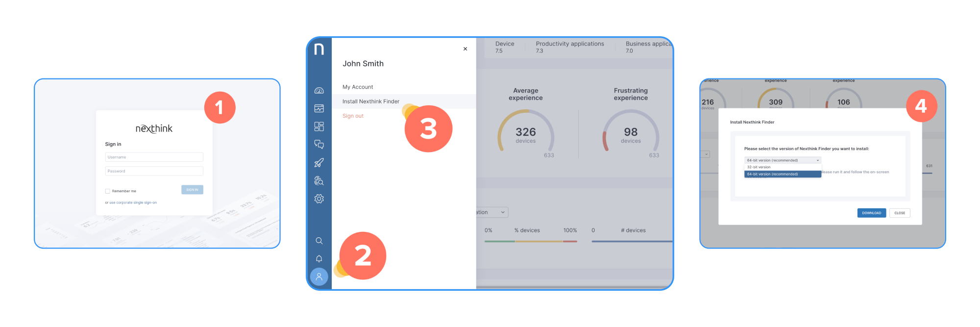Select Install Nexthink Finder menu entry

tap(371, 101)
